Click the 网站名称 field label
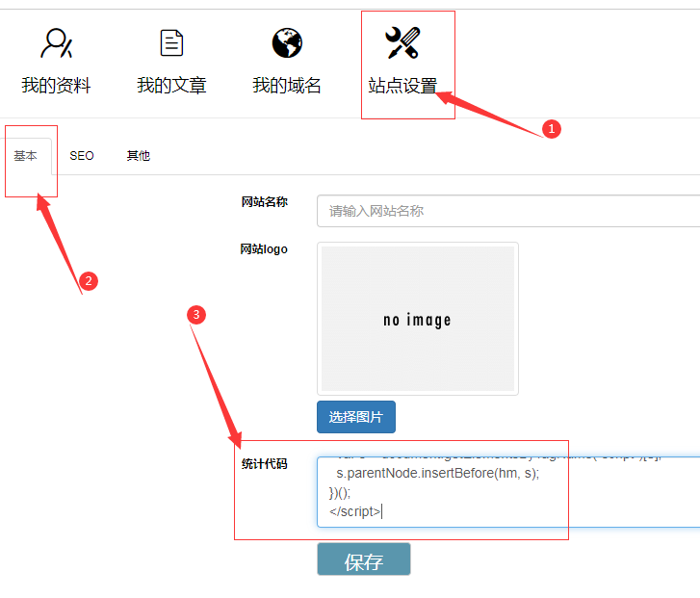Screen dimensions: 700x598 click(x=265, y=202)
